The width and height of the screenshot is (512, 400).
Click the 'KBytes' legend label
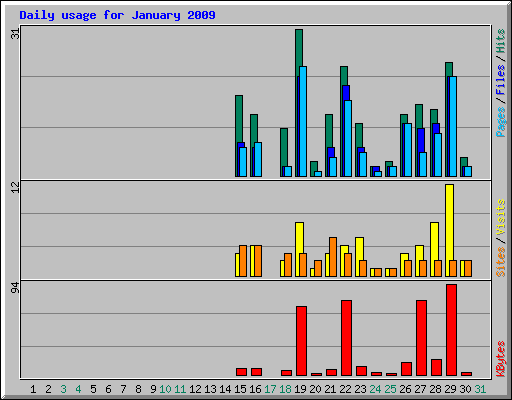[x=501, y=359]
